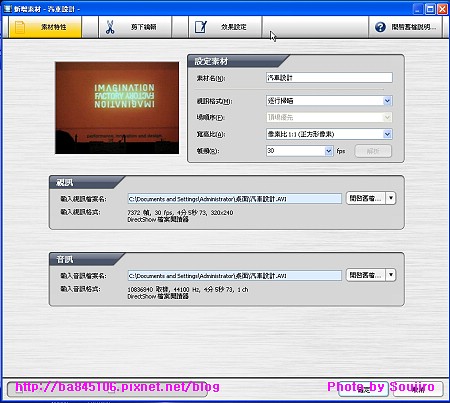The height and width of the screenshot is (403, 450).
Task: Click the video file path input field
Action: coord(235,199)
